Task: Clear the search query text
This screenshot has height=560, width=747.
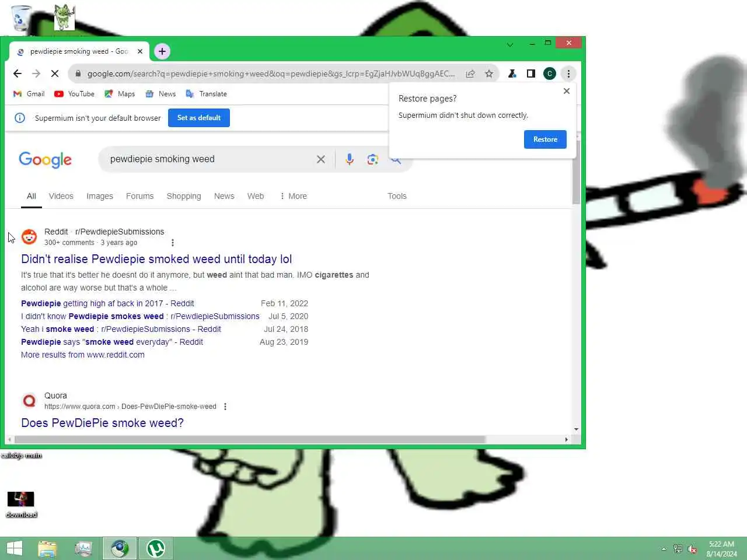Action: (x=321, y=159)
